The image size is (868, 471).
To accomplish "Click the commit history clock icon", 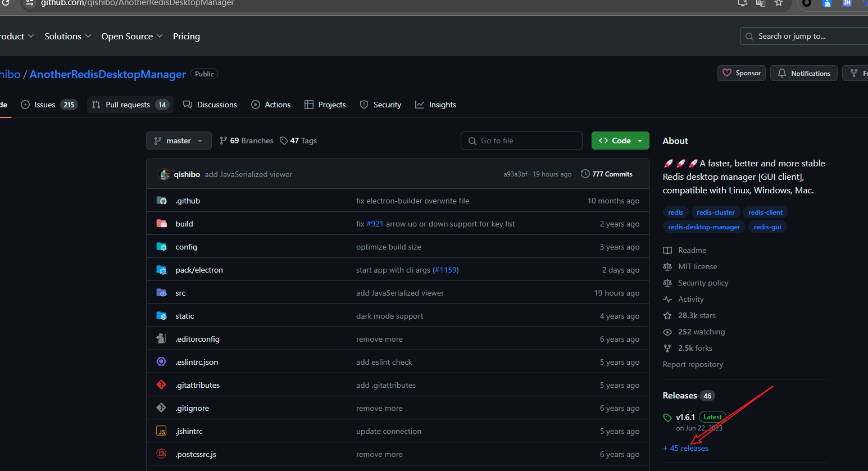I will (x=585, y=174).
